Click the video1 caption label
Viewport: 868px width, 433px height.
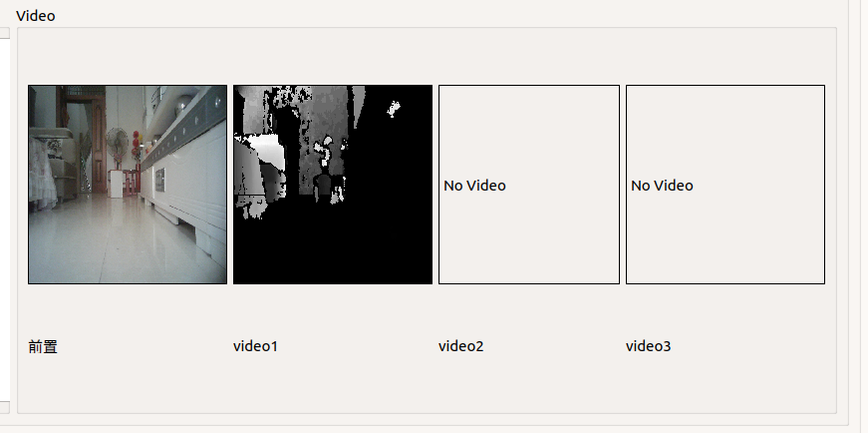[x=255, y=346]
